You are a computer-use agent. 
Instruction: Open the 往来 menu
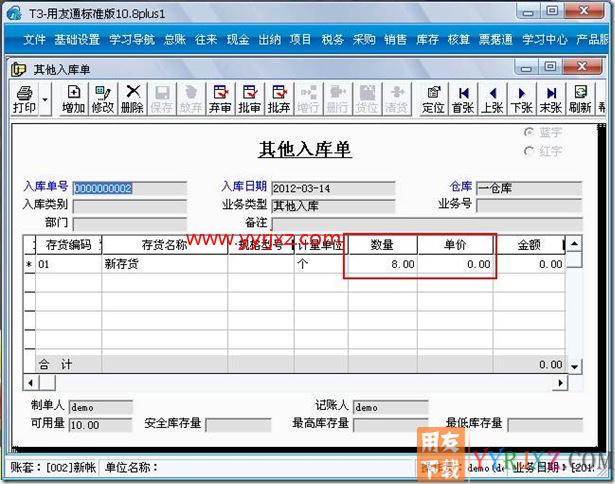pyautogui.click(x=206, y=39)
